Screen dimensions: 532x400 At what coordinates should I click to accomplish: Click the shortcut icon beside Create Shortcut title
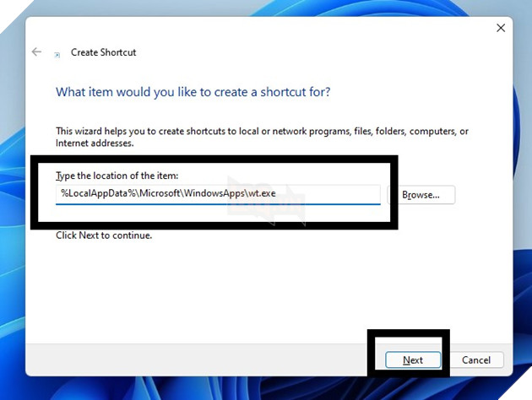tap(57, 55)
